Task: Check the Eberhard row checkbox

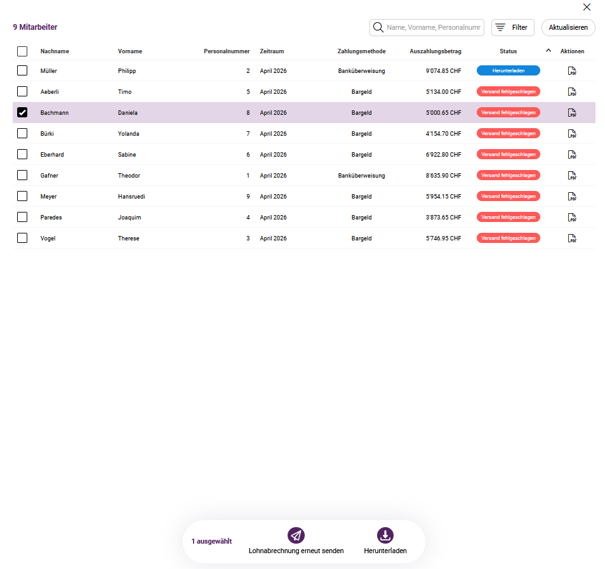Action: point(22,154)
